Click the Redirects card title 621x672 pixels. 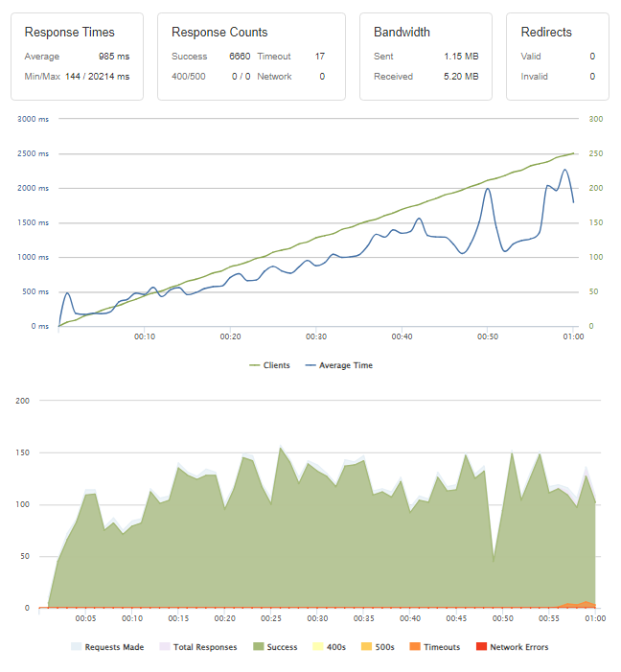tap(546, 33)
